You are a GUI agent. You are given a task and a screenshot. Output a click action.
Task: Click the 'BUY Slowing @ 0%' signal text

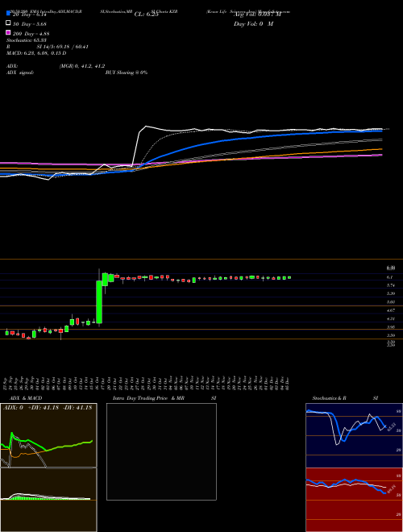pyautogui.click(x=127, y=73)
